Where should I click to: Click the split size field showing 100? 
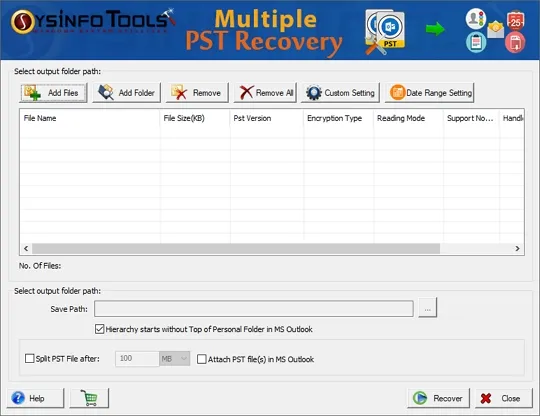click(x=137, y=358)
